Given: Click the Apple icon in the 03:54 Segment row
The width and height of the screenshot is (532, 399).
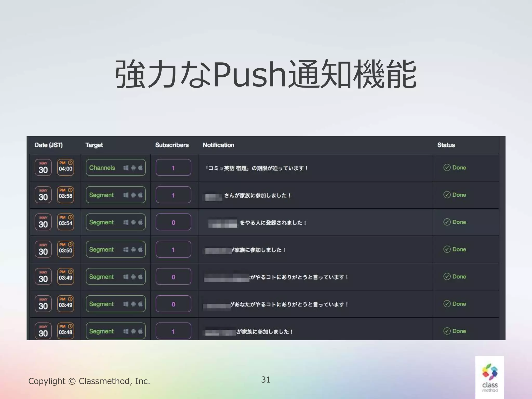Looking at the screenshot, I should pyautogui.click(x=141, y=222).
